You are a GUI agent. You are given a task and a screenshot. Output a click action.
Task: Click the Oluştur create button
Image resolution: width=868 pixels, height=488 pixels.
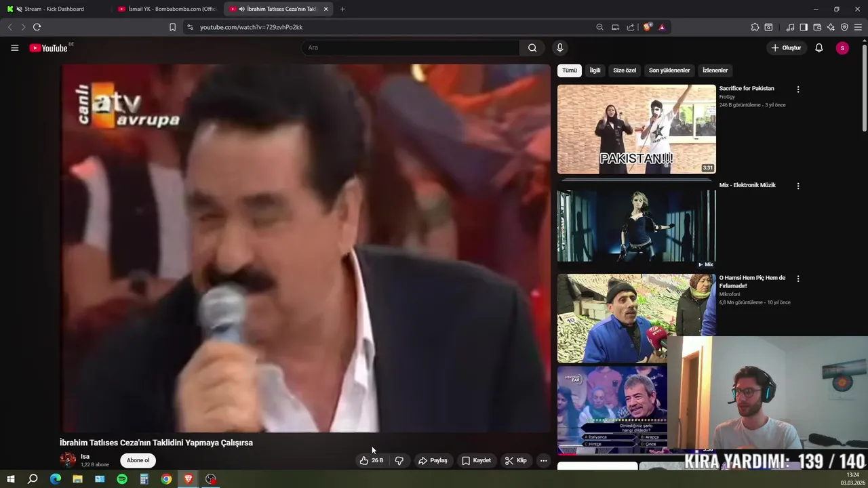pos(786,47)
